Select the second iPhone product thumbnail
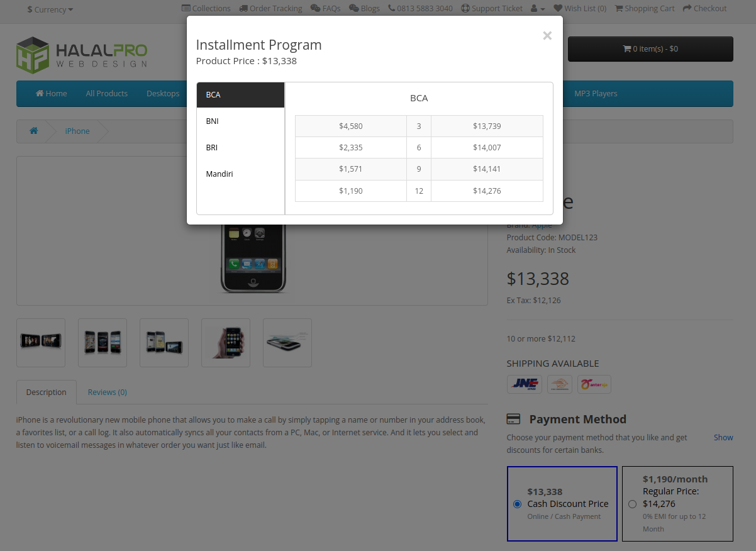 (103, 342)
